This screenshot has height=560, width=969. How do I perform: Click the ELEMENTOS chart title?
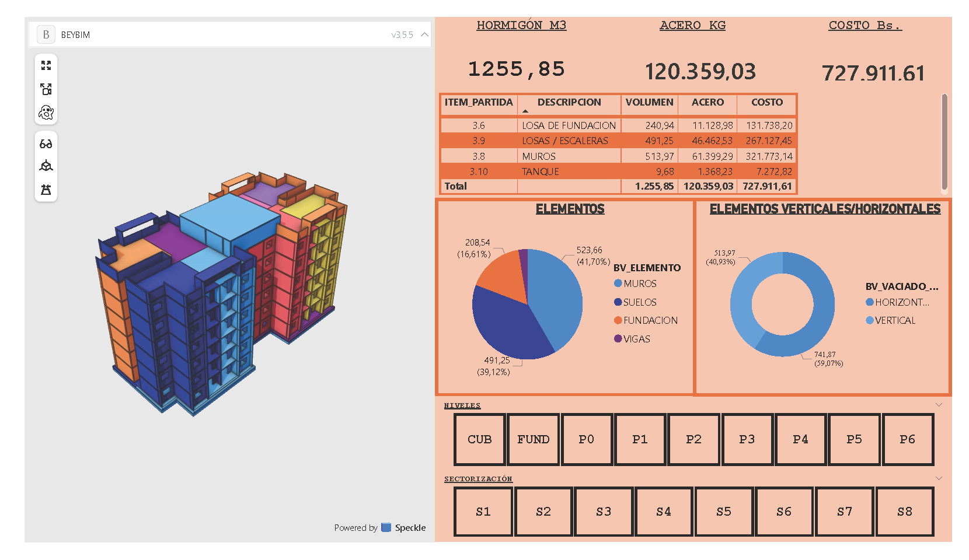570,209
